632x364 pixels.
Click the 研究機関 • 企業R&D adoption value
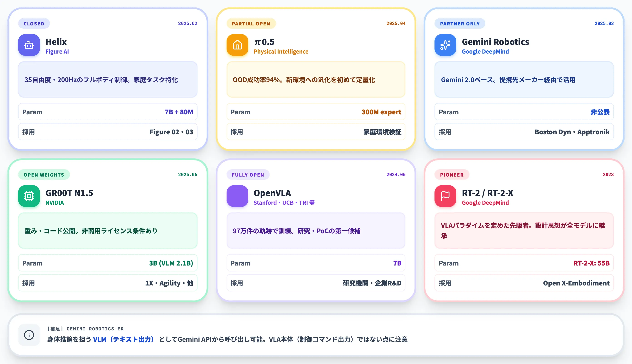[x=372, y=283]
